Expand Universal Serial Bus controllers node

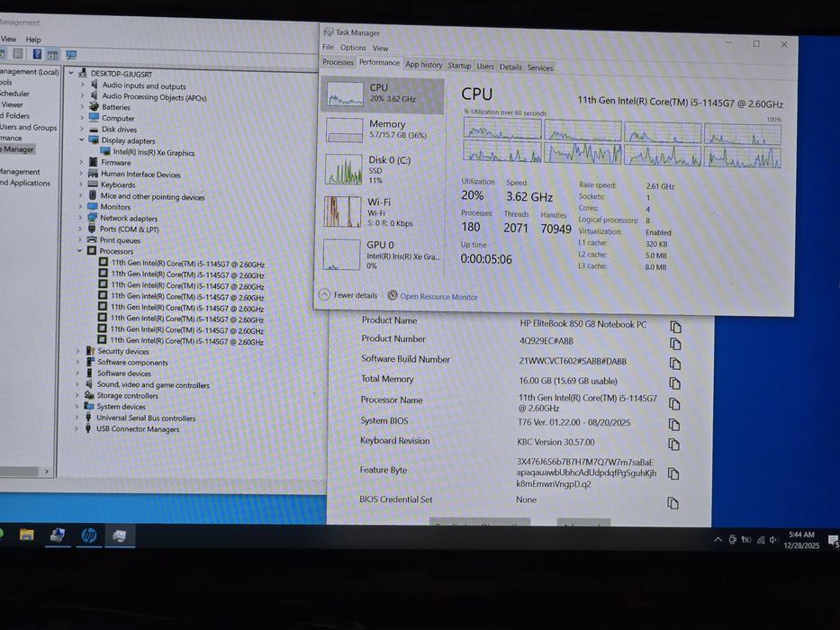(77, 418)
